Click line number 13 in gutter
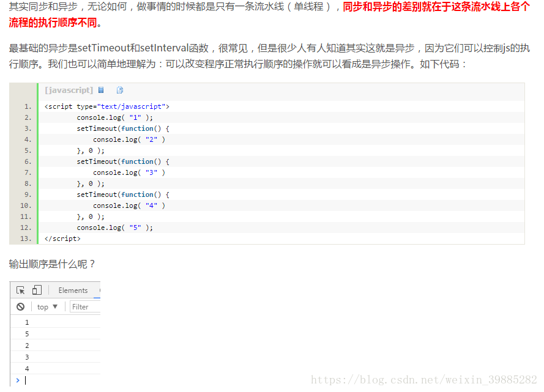This screenshot has width=544, height=392. click(26, 239)
